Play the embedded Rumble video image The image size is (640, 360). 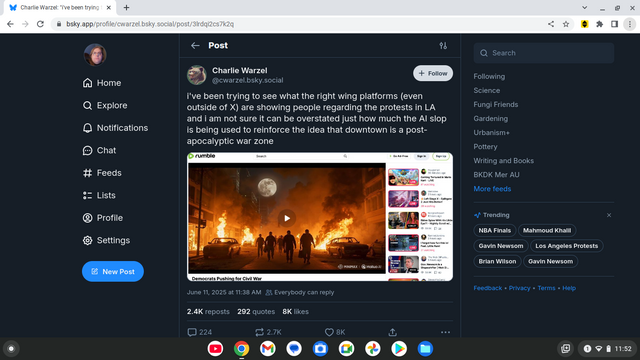click(x=287, y=218)
